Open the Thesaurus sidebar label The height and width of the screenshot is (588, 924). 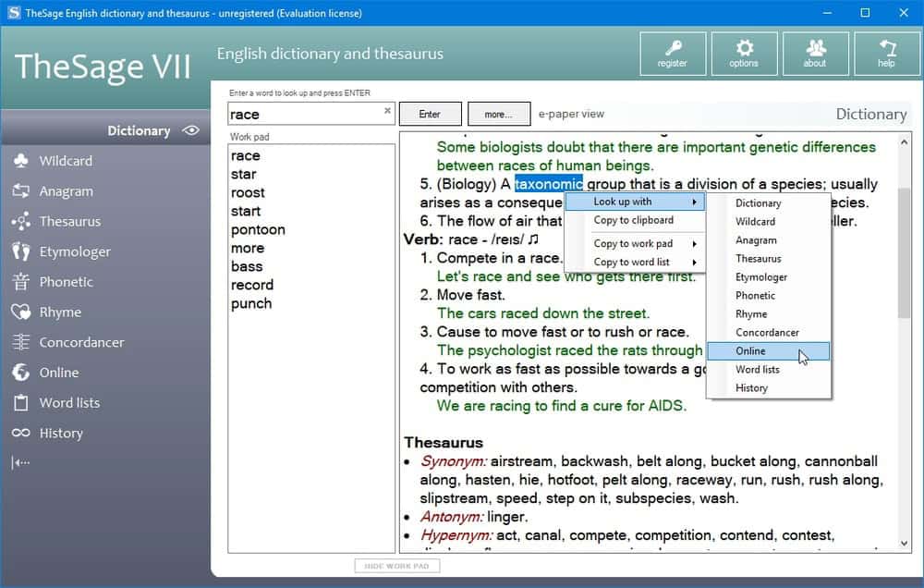70,221
